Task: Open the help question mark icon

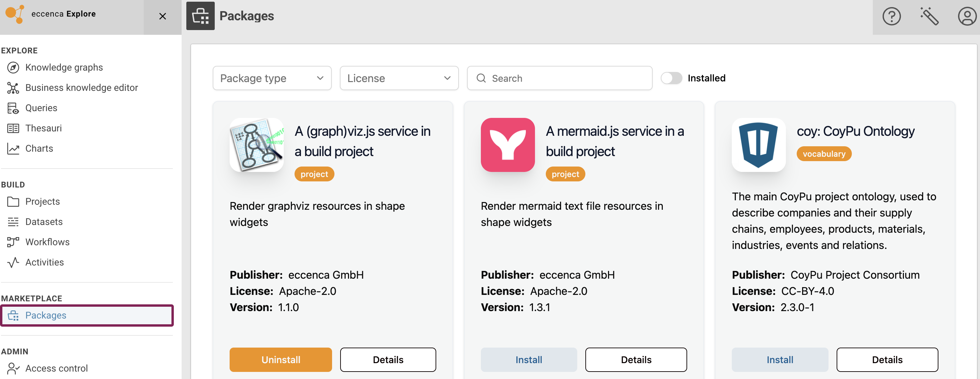Action: pyautogui.click(x=891, y=16)
